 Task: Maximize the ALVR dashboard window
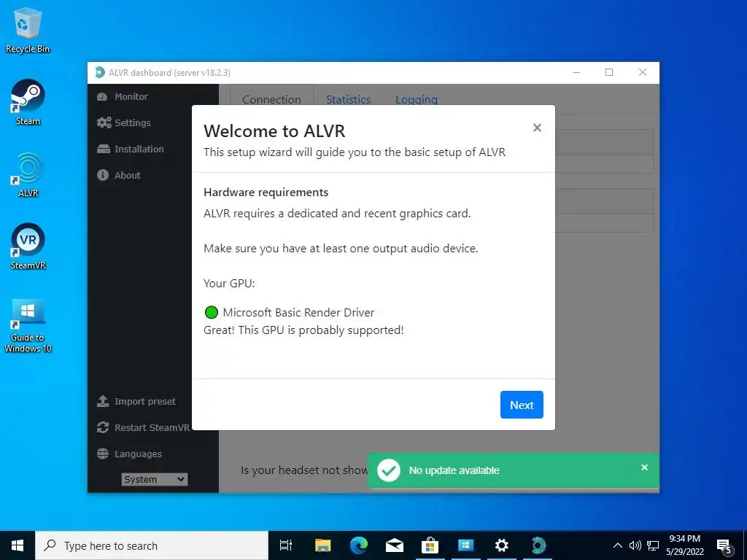[x=609, y=72]
